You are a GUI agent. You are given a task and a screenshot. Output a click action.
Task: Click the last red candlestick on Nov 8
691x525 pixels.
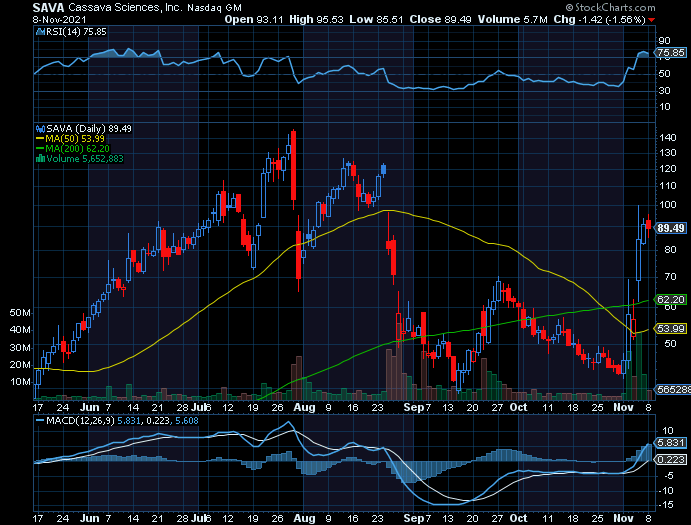(x=649, y=224)
